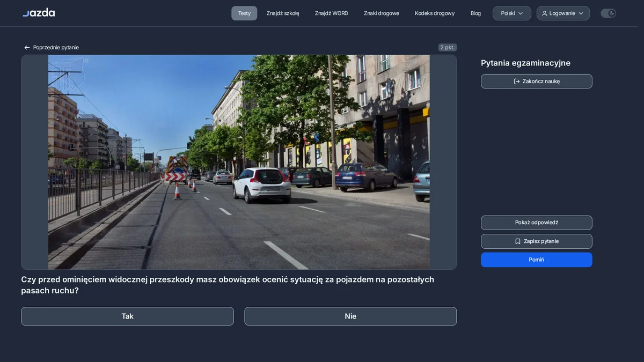644x362 pixels.
Task: Skip question with Pomiń button
Action: click(x=537, y=260)
